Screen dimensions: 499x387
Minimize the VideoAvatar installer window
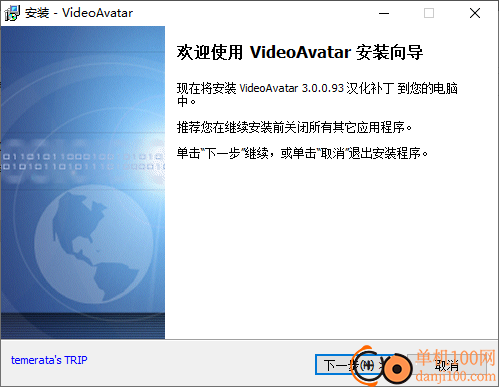tap(384, 13)
